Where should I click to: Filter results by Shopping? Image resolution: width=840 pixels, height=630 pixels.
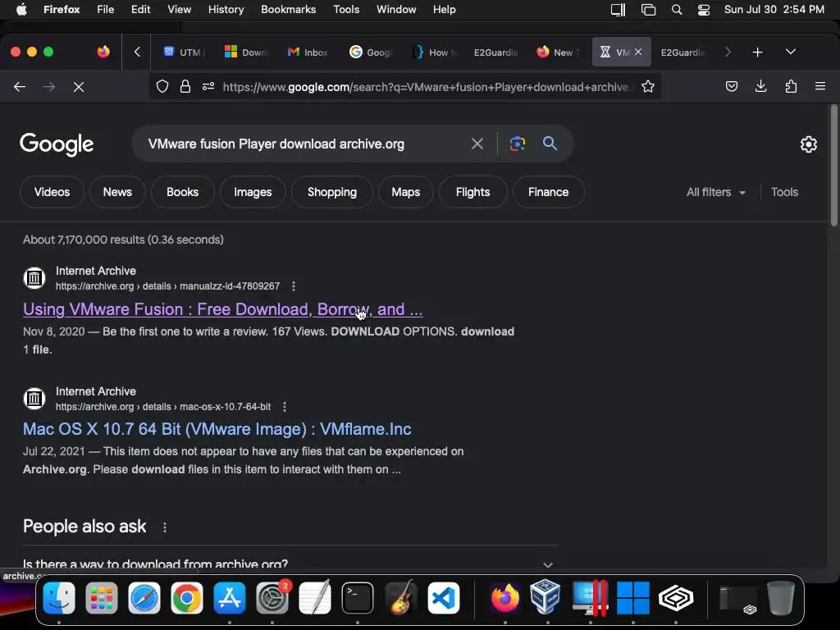point(332,192)
